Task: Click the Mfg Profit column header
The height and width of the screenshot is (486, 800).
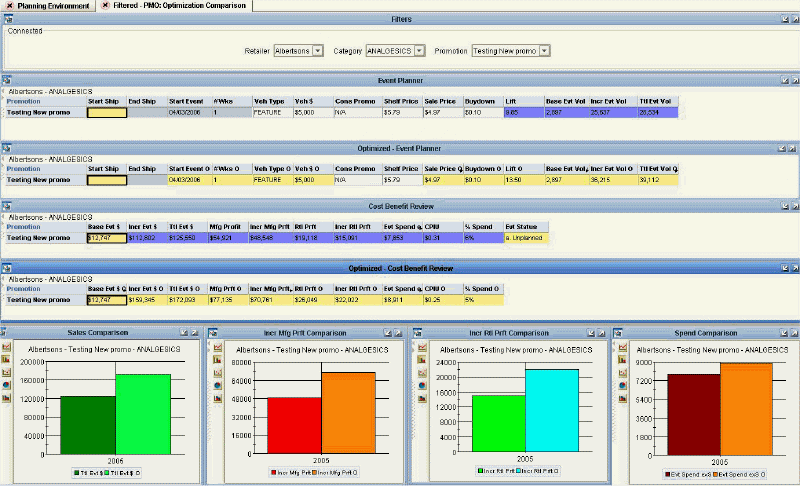Action: (x=228, y=227)
